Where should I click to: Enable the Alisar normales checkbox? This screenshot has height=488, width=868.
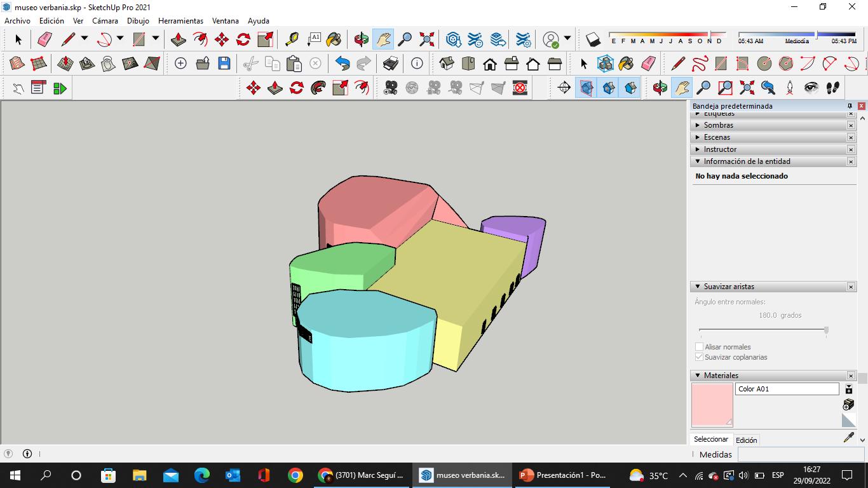coord(700,347)
